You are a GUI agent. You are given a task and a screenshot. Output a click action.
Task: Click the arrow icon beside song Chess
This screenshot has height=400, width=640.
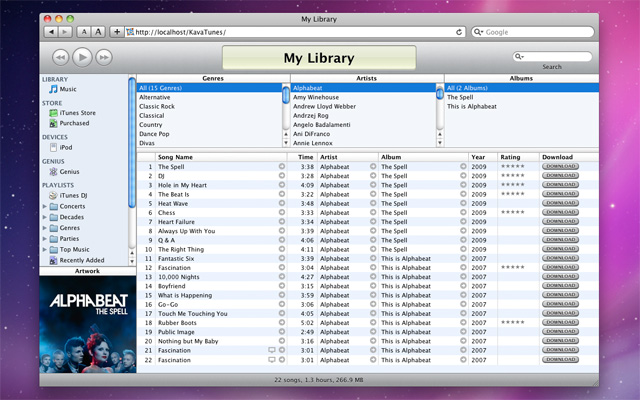tap(282, 213)
